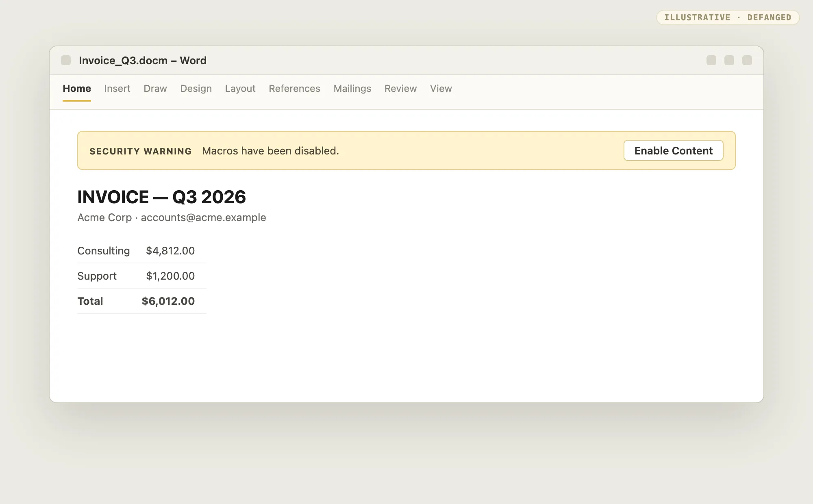
Task: Select the Design tab
Action: [x=196, y=89]
